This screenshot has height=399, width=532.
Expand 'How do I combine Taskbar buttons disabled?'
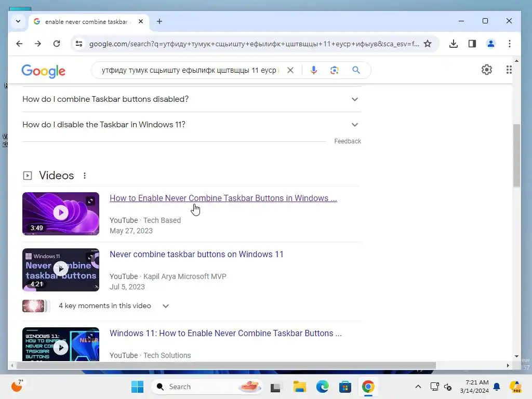click(x=192, y=99)
